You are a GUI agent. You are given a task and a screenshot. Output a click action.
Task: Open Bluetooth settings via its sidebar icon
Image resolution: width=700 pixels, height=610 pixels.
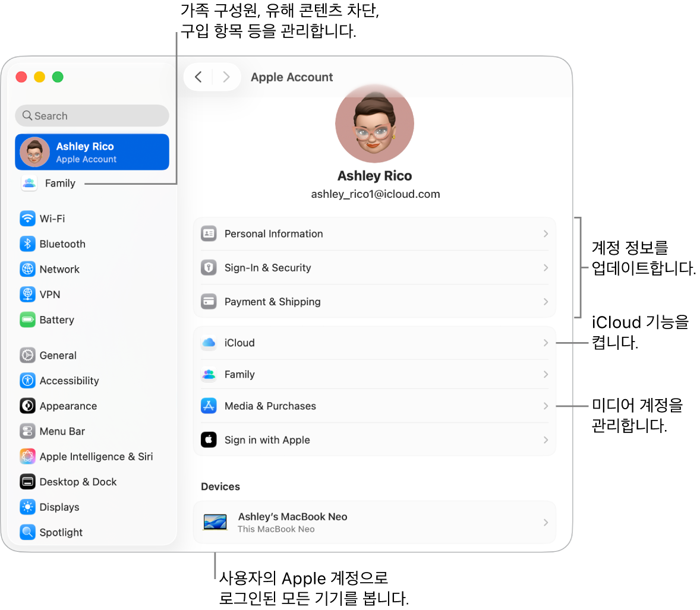27,244
